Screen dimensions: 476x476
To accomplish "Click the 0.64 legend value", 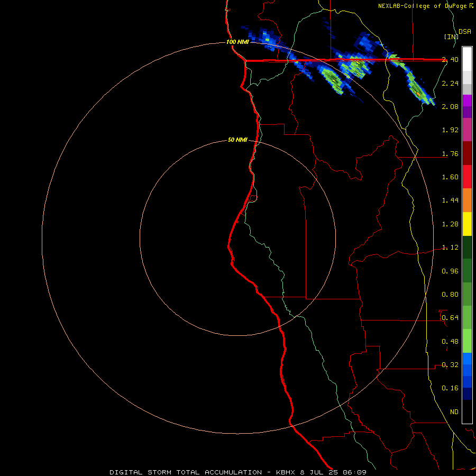I will [x=450, y=318].
